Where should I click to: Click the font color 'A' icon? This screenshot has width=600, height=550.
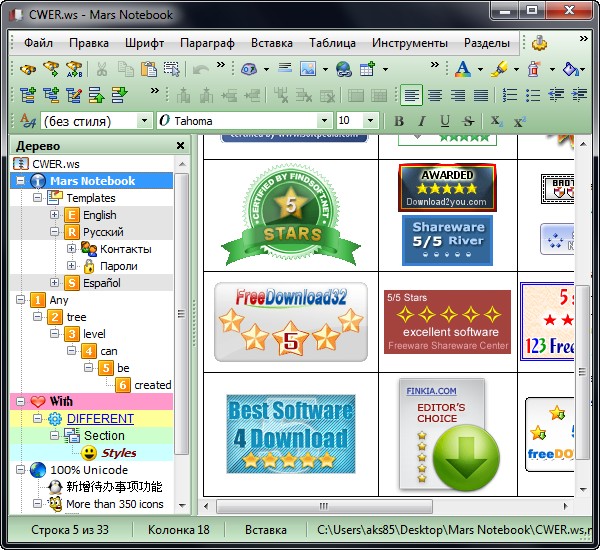click(461, 69)
